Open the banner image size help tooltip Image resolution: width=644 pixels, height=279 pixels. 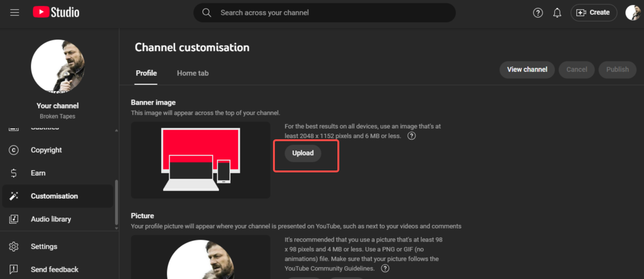(x=411, y=136)
